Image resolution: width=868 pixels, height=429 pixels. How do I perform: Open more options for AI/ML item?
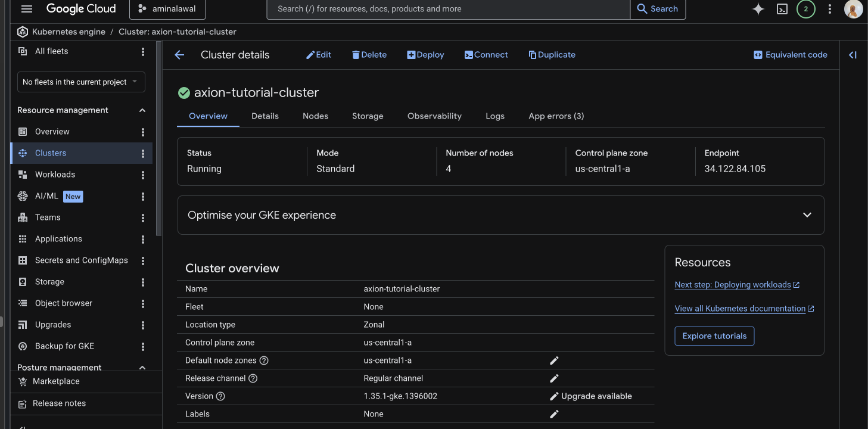[x=143, y=197]
